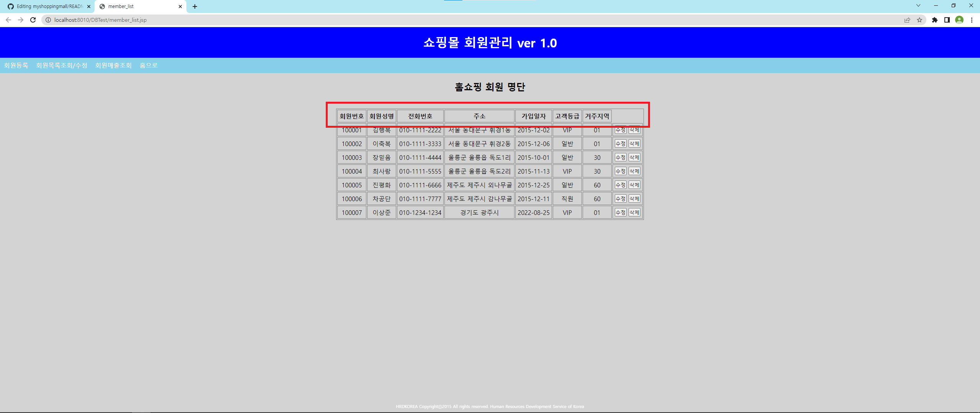The image size is (980, 413).
Task: Open the browser Extensions puzzle icon
Action: tap(934, 20)
